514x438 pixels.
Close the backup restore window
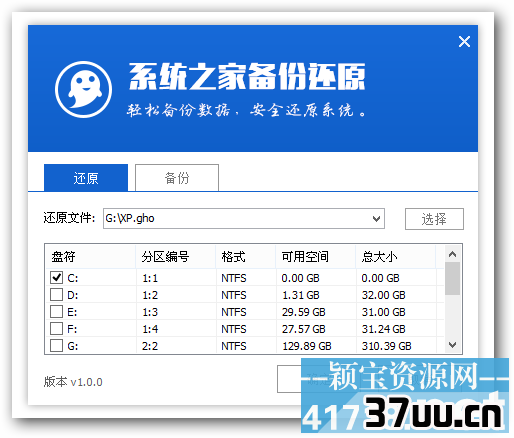pos(464,42)
